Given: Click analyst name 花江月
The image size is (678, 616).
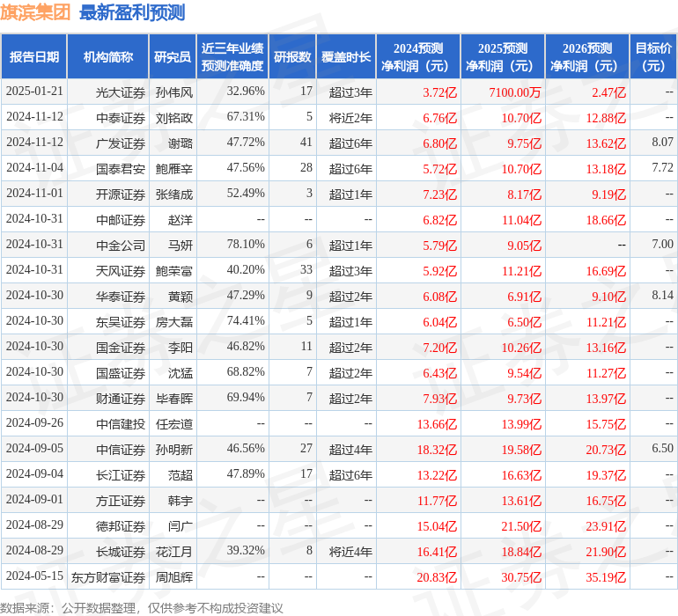Looking at the screenshot, I should [x=174, y=551].
